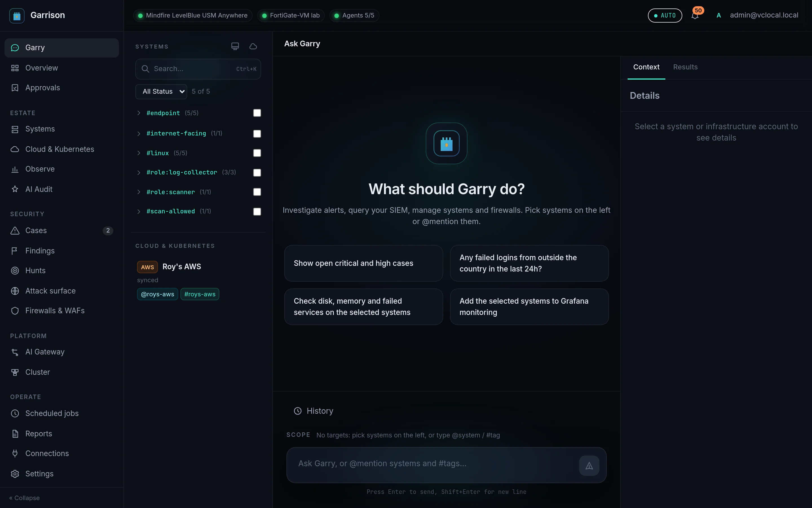This screenshot has height=508, width=812.
Task: Click the Attack surface globe icon
Action: 15,291
